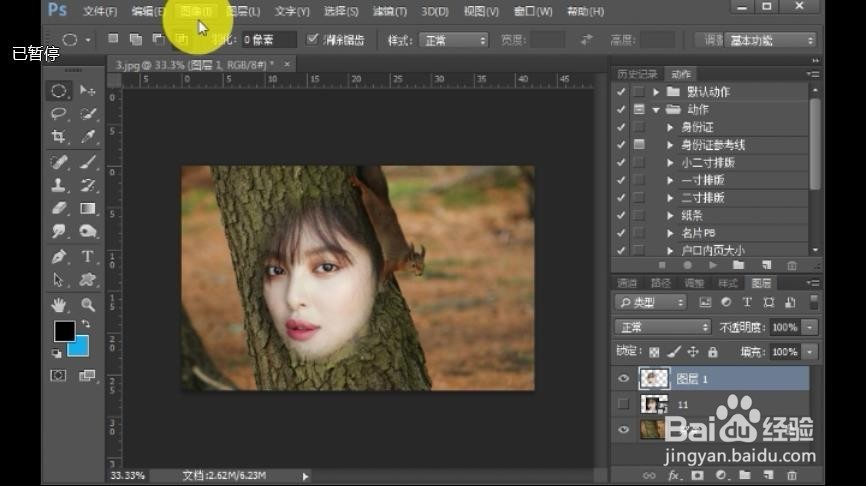Select the Quick Selection tool

(87, 113)
